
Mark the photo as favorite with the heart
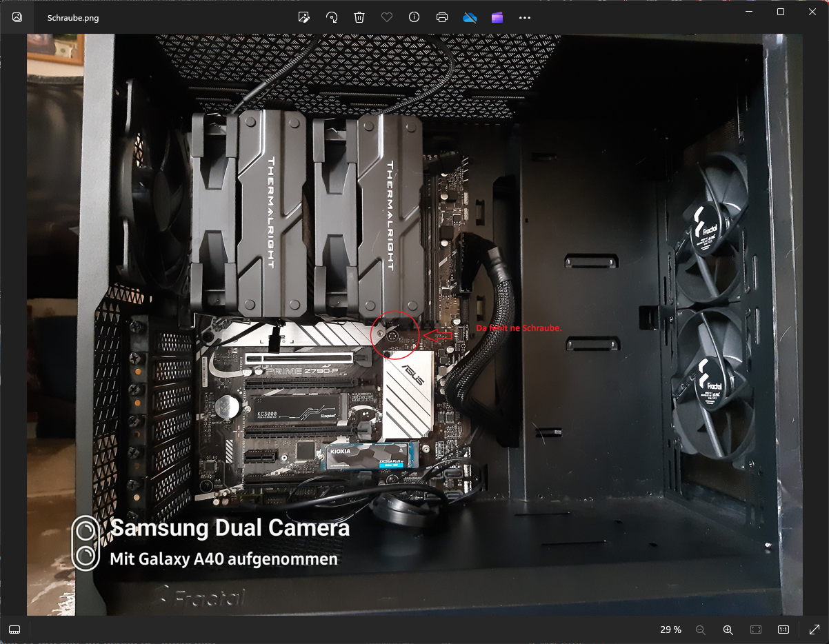[x=387, y=17]
